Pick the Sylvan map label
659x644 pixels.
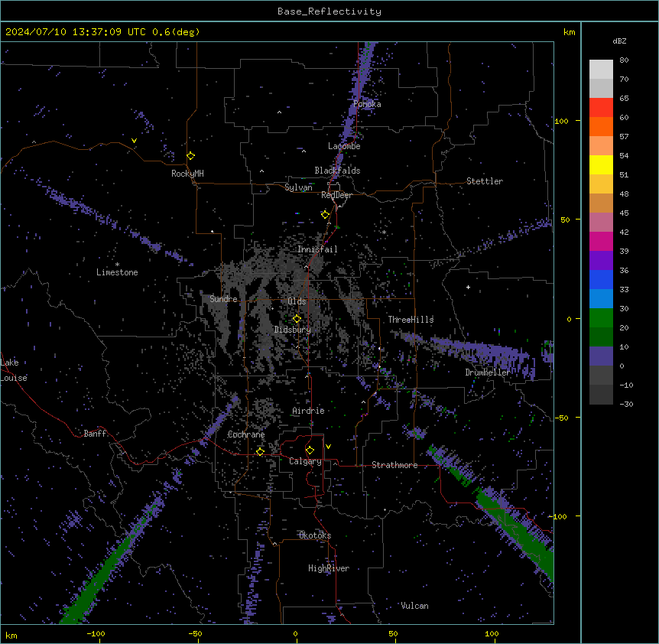tap(298, 187)
